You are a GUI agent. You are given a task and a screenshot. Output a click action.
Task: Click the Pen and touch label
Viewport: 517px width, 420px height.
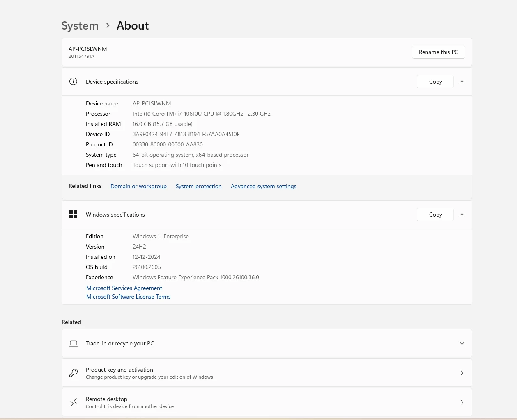coord(104,165)
